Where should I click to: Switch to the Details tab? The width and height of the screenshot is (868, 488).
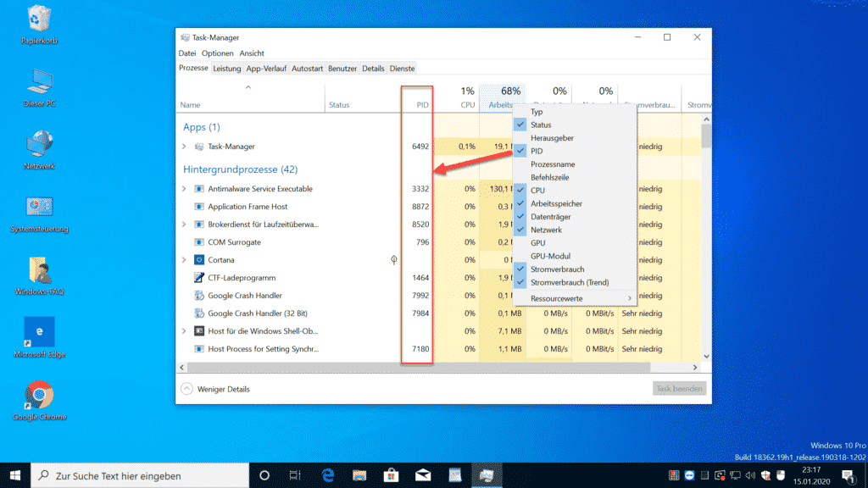click(x=373, y=69)
